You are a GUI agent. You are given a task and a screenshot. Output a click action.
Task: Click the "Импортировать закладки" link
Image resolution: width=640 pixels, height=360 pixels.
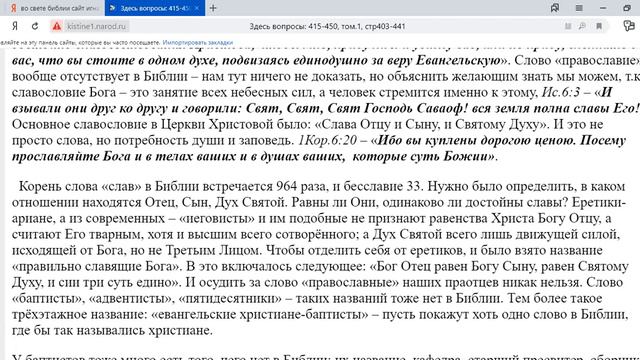coord(198,42)
